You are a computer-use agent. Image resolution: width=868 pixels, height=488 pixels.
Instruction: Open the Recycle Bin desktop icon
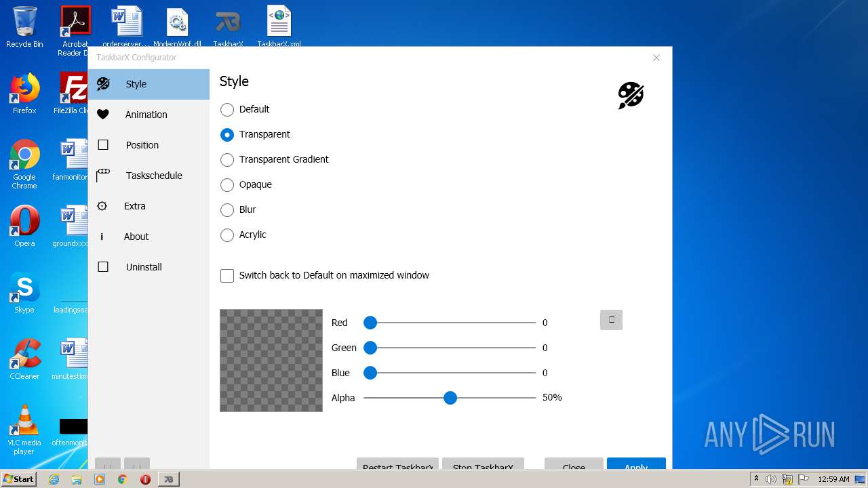[24, 28]
